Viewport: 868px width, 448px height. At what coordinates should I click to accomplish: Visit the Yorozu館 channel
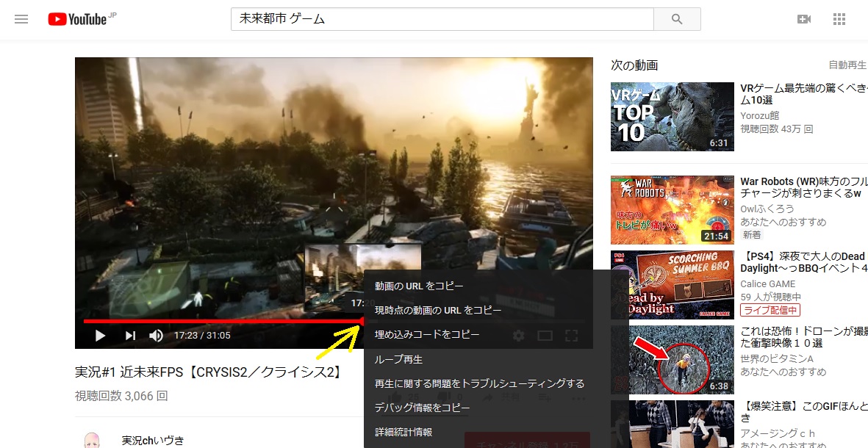pos(759,115)
